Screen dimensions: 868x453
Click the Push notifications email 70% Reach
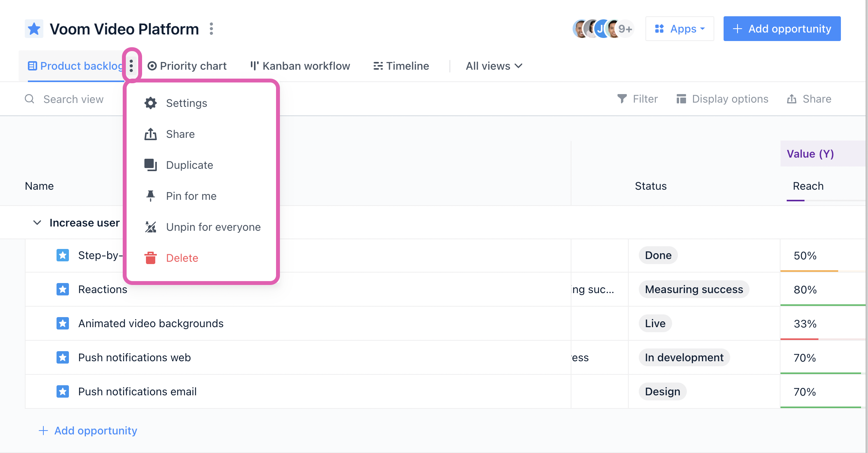805,392
